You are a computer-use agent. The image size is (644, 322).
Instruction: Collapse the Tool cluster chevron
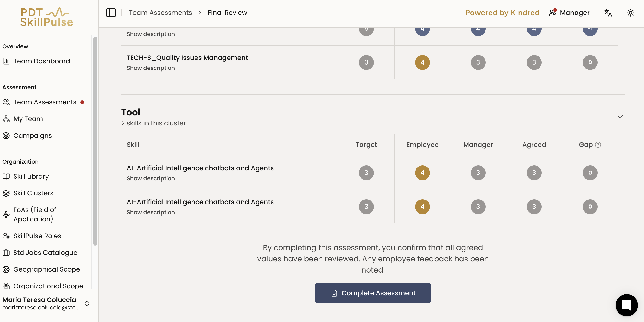tap(620, 117)
